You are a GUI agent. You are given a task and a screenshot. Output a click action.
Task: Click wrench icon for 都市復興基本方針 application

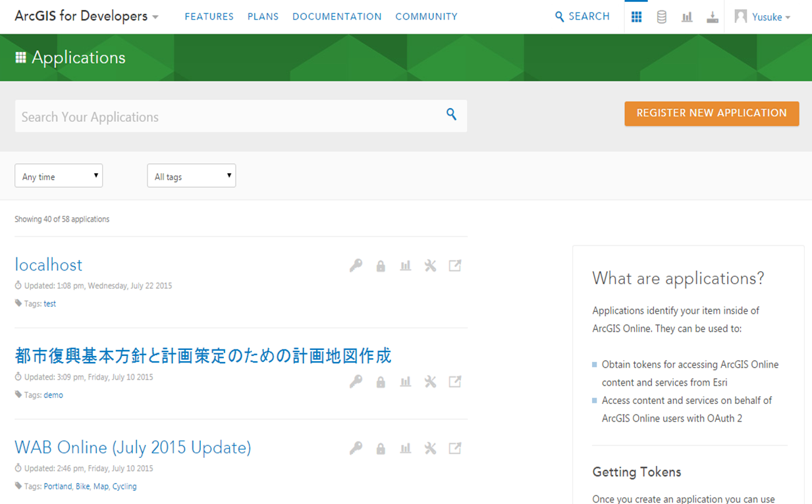pyautogui.click(x=430, y=382)
